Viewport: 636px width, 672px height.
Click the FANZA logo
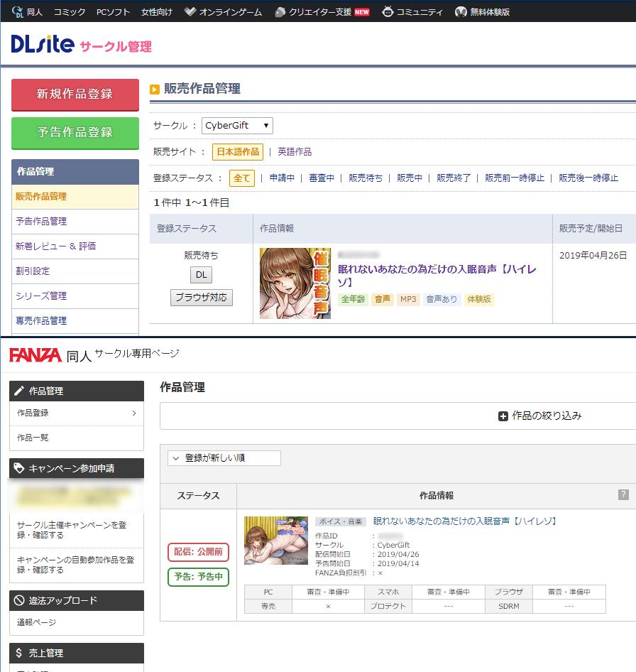pos(35,355)
